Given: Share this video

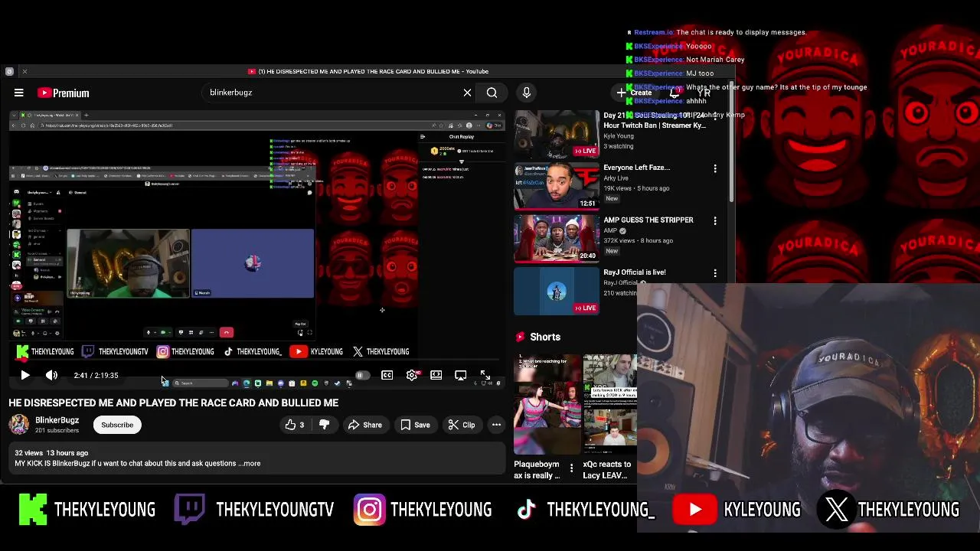Looking at the screenshot, I should [x=364, y=425].
